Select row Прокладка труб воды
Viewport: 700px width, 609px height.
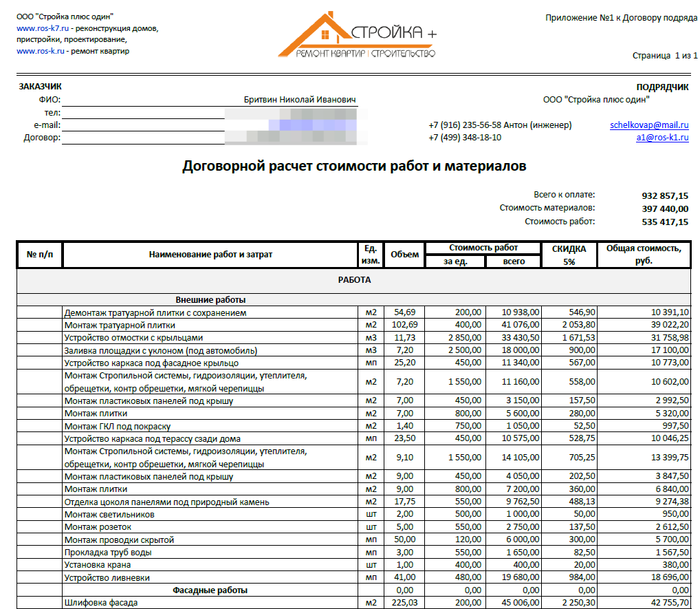click(354, 553)
